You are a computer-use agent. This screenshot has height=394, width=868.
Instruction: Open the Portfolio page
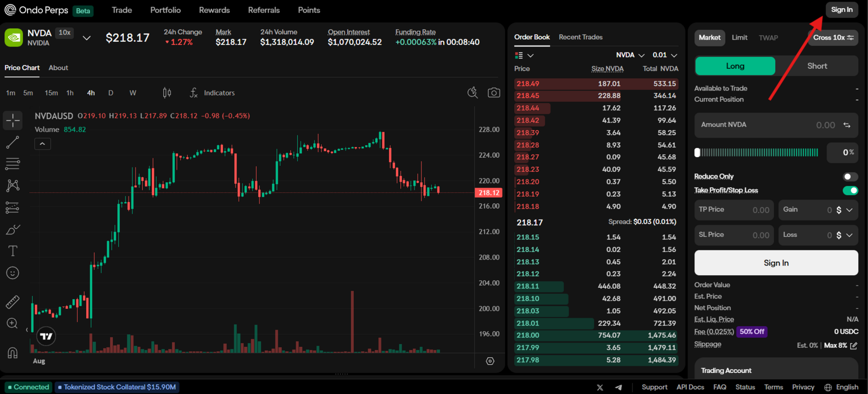tap(165, 10)
